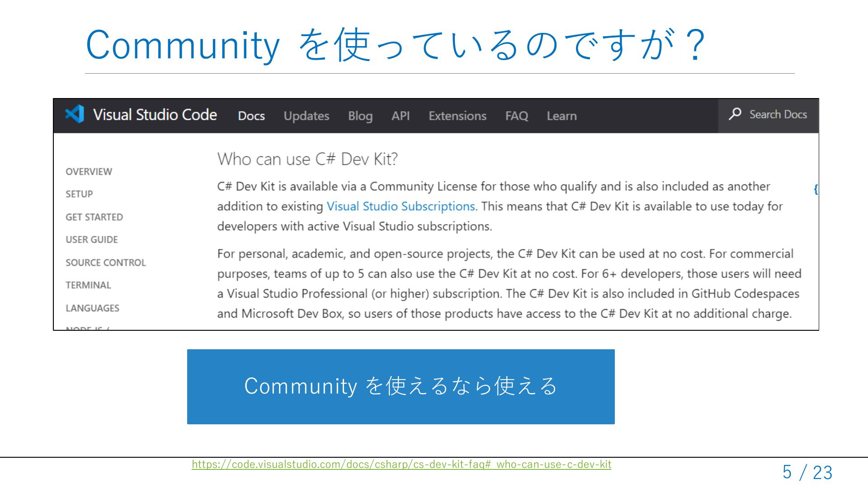This screenshot has height=488, width=868.
Task: Click the Visual Studio Code logo icon
Action: (x=75, y=114)
